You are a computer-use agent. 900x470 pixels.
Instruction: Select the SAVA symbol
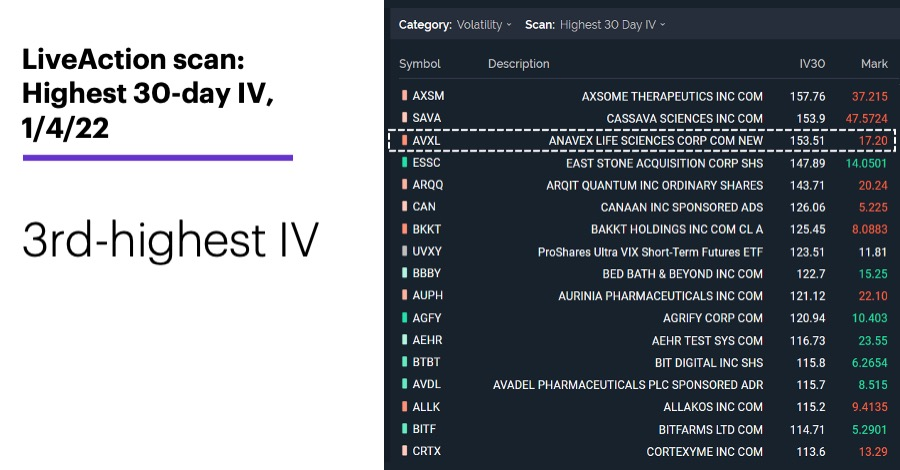426,118
